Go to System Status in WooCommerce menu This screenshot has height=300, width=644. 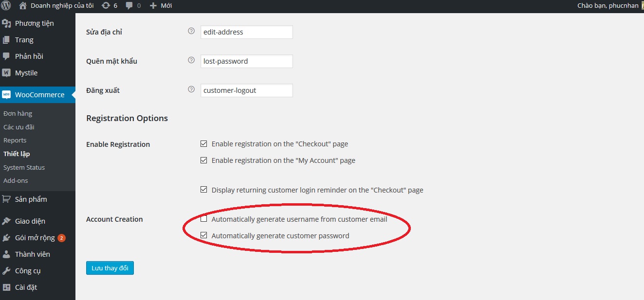(24, 167)
